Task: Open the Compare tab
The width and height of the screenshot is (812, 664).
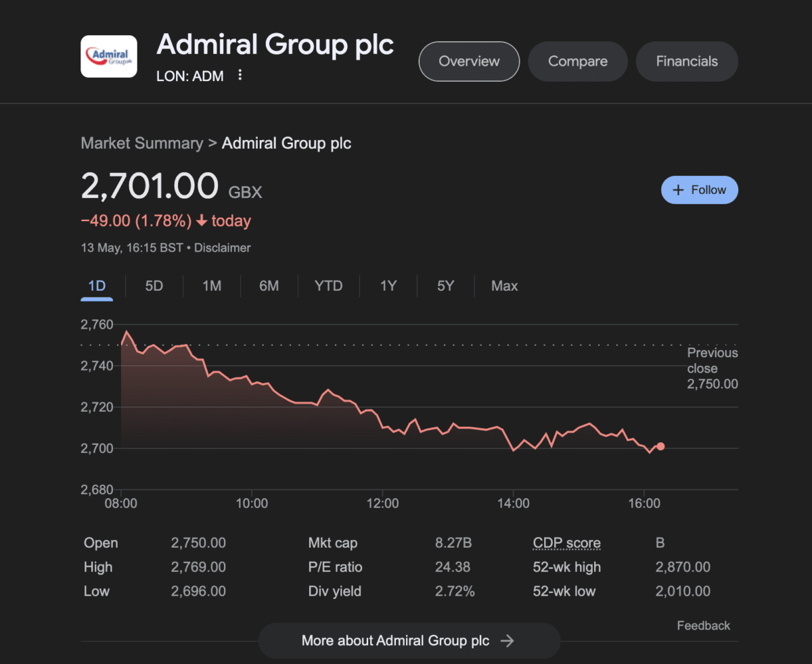Action: pyautogui.click(x=577, y=62)
